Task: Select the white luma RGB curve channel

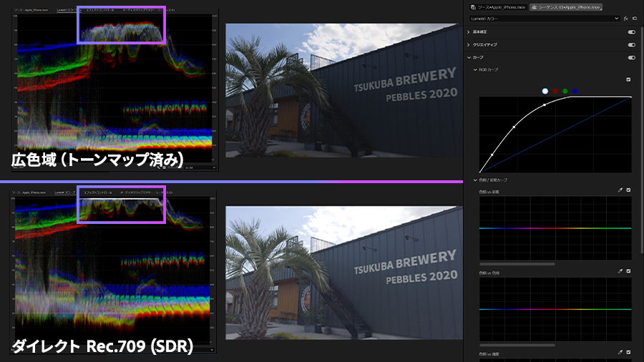Action: 545,91
